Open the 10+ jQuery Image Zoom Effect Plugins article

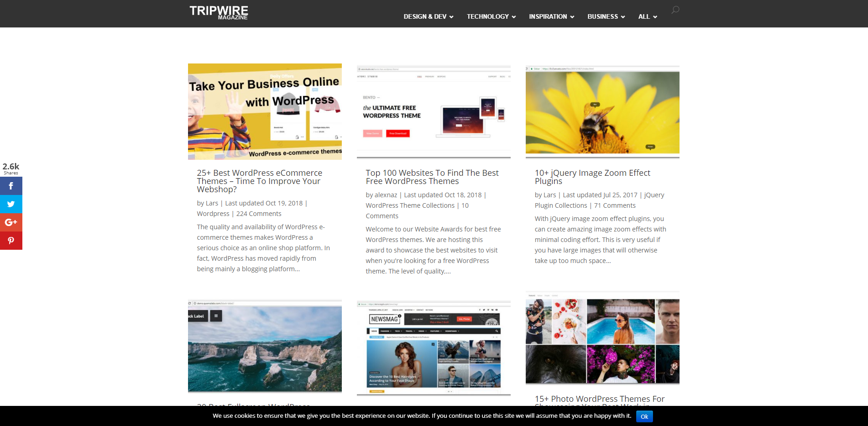click(x=592, y=177)
